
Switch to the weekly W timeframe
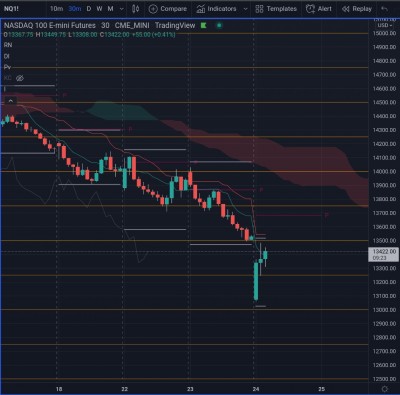coord(99,9)
